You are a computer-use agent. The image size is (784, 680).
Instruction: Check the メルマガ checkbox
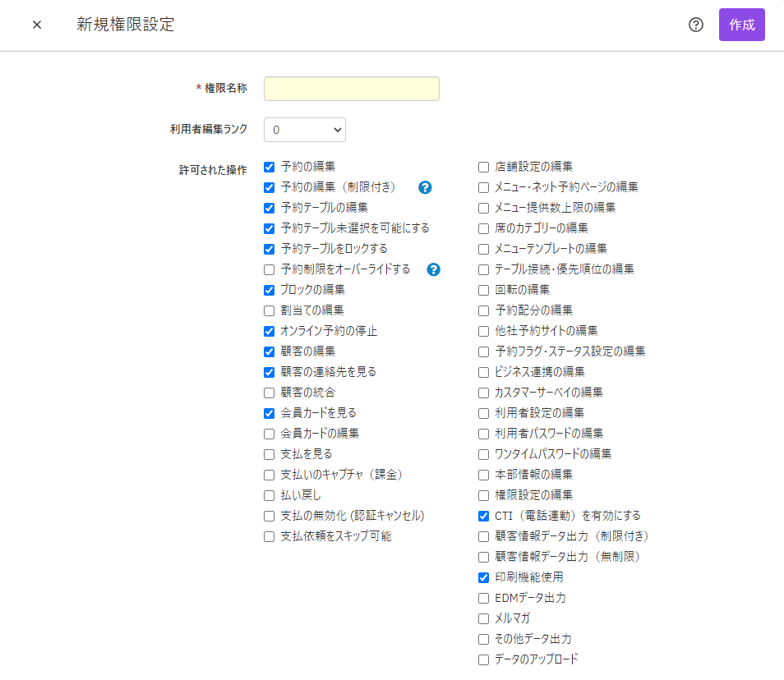[x=483, y=618]
